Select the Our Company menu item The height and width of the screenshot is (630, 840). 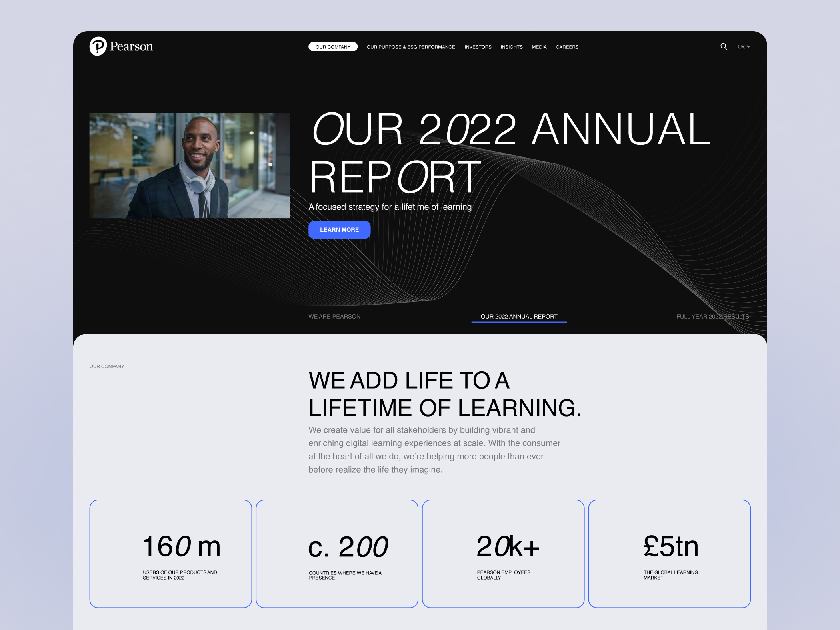pos(333,47)
